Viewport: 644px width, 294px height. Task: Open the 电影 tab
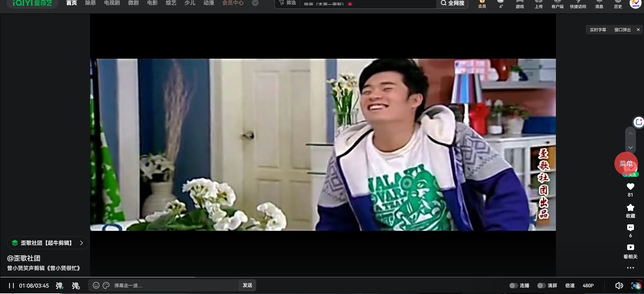pos(152,3)
